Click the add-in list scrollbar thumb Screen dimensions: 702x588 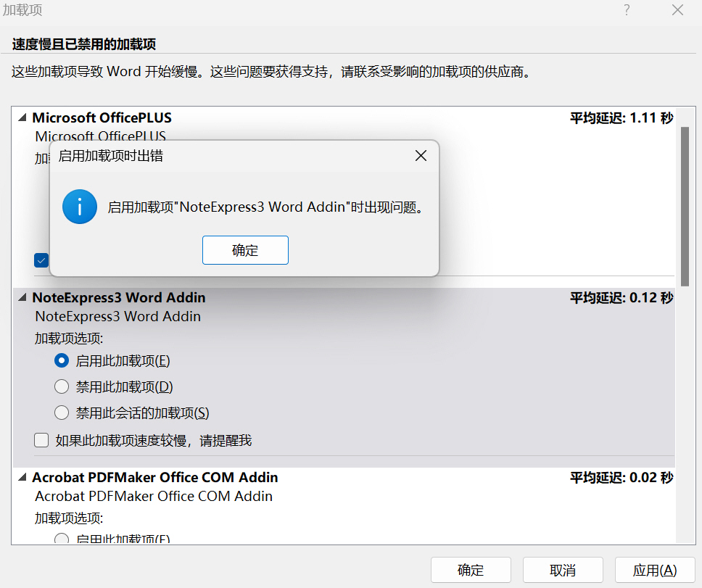[685, 207]
